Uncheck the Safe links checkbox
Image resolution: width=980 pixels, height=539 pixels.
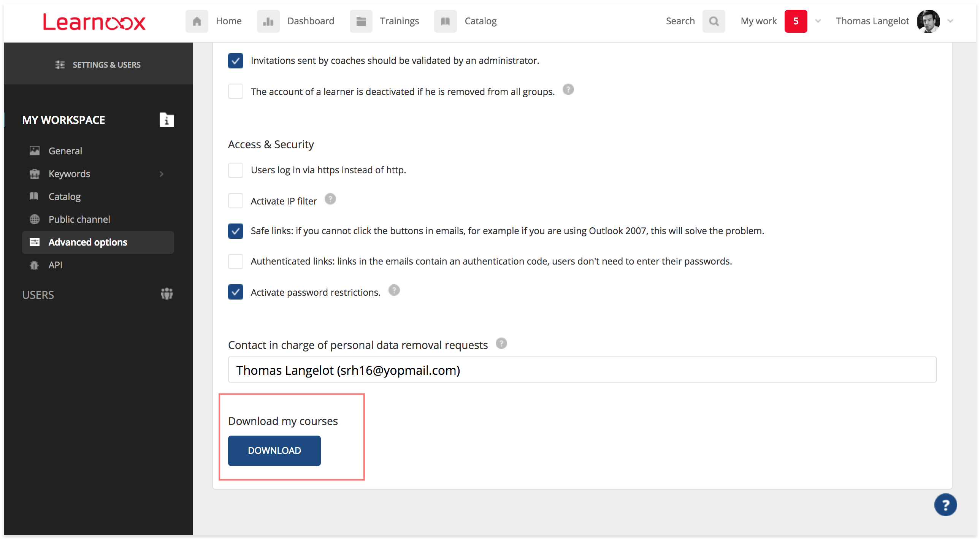pos(235,231)
